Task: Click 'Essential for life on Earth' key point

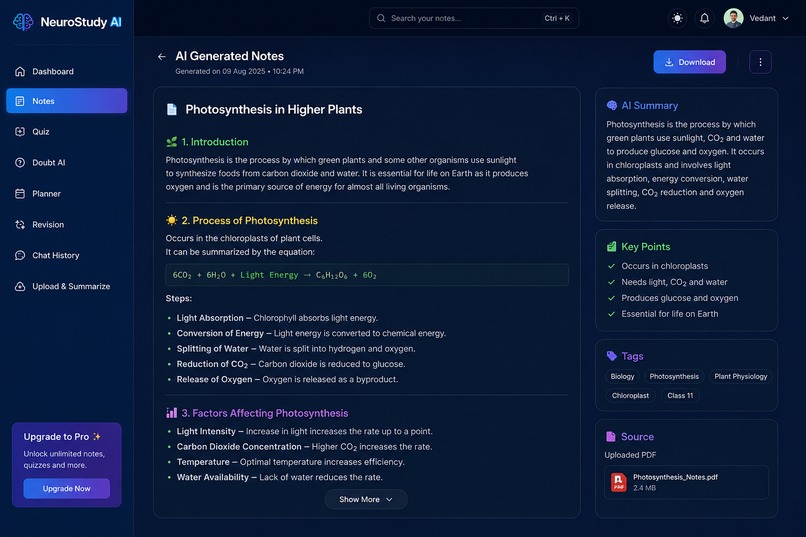Action: click(x=670, y=314)
